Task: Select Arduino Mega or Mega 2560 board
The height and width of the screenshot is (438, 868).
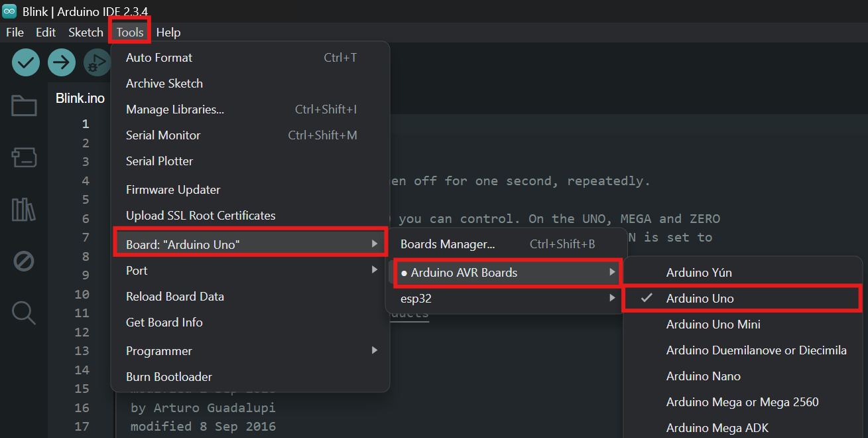Action: (x=742, y=402)
